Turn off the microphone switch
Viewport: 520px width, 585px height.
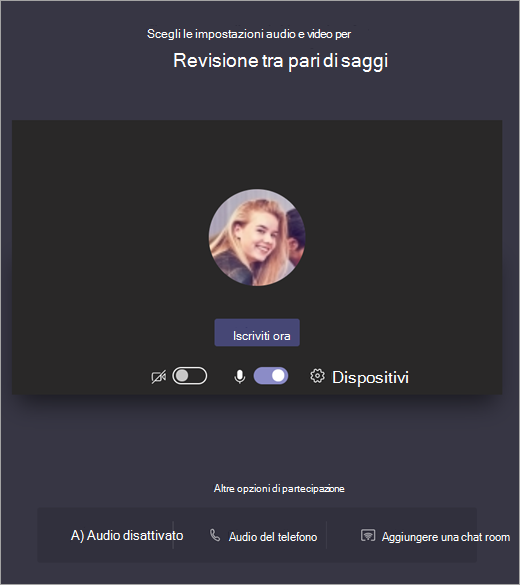click(271, 376)
